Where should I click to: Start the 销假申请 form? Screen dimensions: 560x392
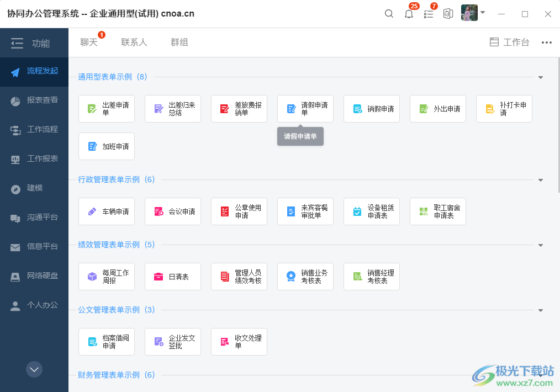click(x=372, y=109)
